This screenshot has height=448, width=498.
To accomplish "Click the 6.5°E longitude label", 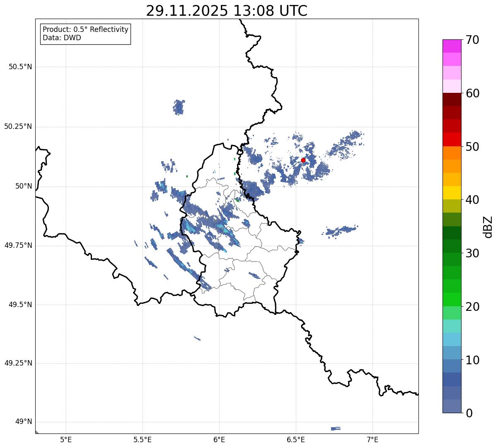I will pos(296,439).
